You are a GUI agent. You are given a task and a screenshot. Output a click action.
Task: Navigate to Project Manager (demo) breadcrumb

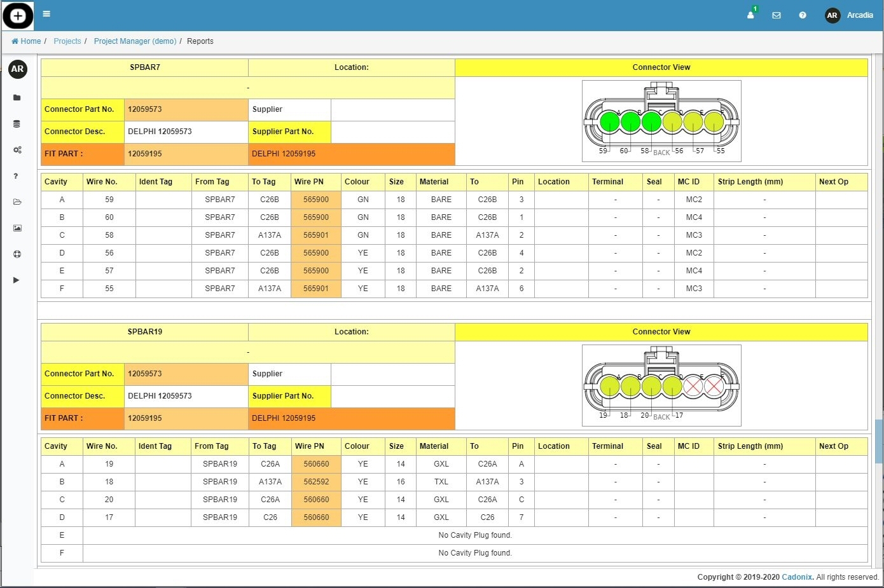click(x=135, y=41)
